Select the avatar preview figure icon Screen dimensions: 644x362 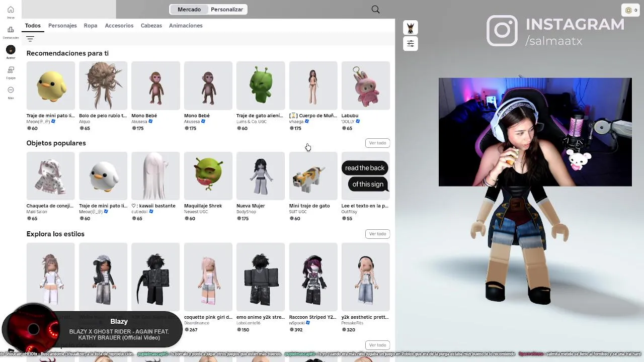(411, 28)
